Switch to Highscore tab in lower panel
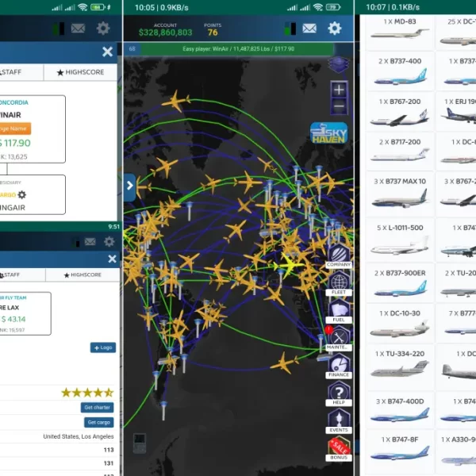 tap(82, 274)
